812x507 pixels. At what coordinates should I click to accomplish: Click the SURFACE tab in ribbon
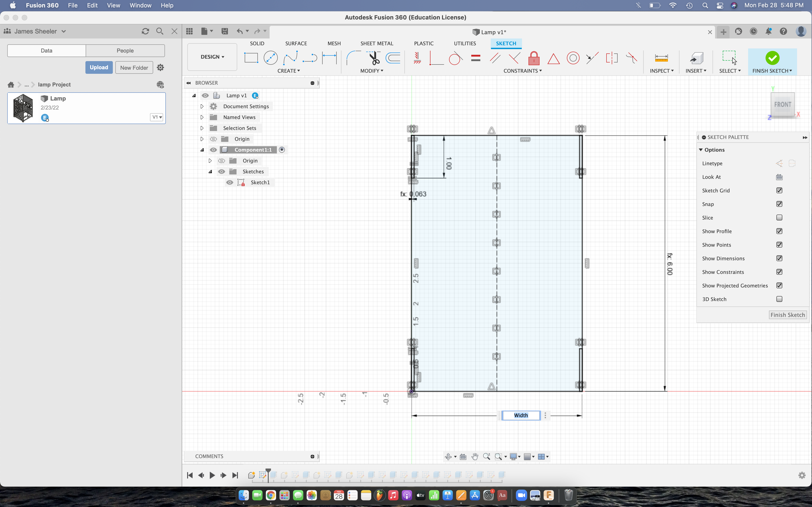point(296,43)
